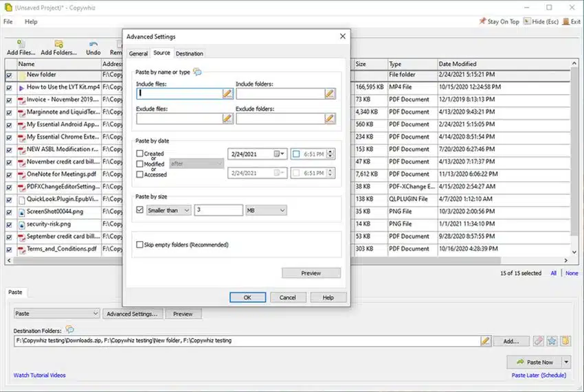Image resolution: width=584 pixels, height=392 pixels.
Task: Open the MB size unit dropdown
Action: pos(266,210)
